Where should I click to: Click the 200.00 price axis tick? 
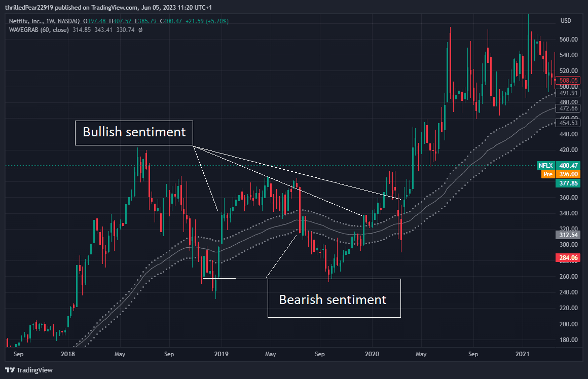[569, 324]
